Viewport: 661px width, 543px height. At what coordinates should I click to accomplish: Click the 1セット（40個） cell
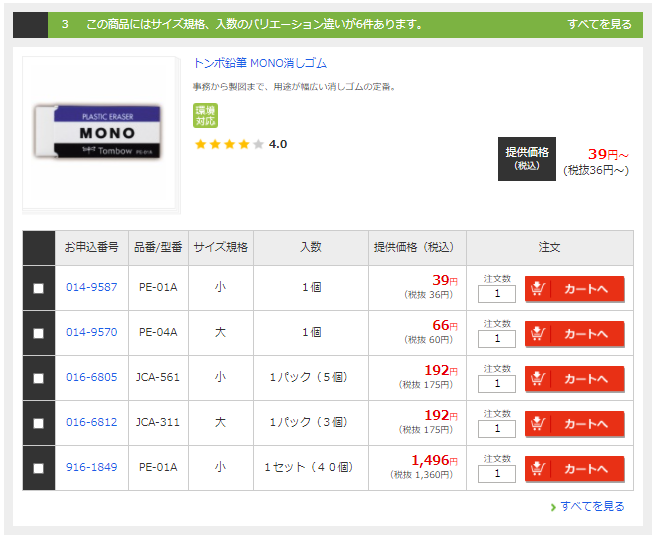pos(311,467)
